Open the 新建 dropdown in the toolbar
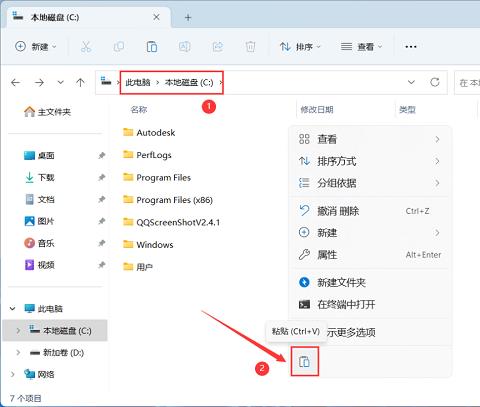The width and height of the screenshot is (480, 407). 36,47
